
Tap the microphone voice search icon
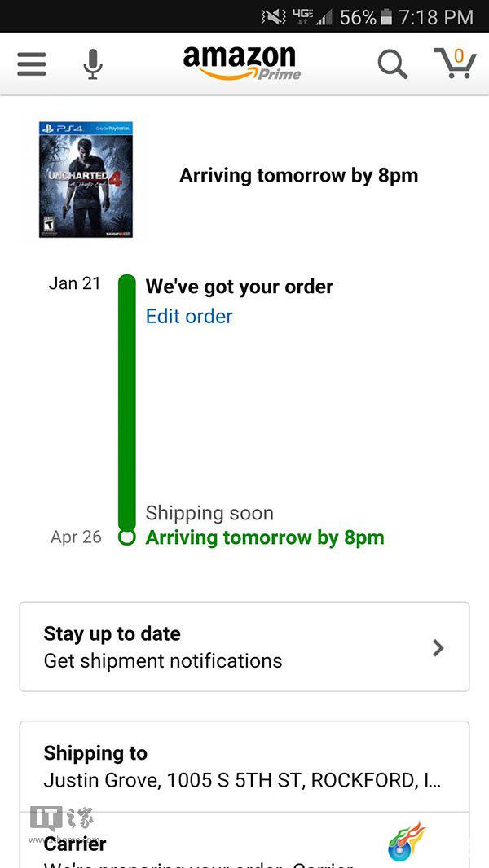tap(92, 64)
